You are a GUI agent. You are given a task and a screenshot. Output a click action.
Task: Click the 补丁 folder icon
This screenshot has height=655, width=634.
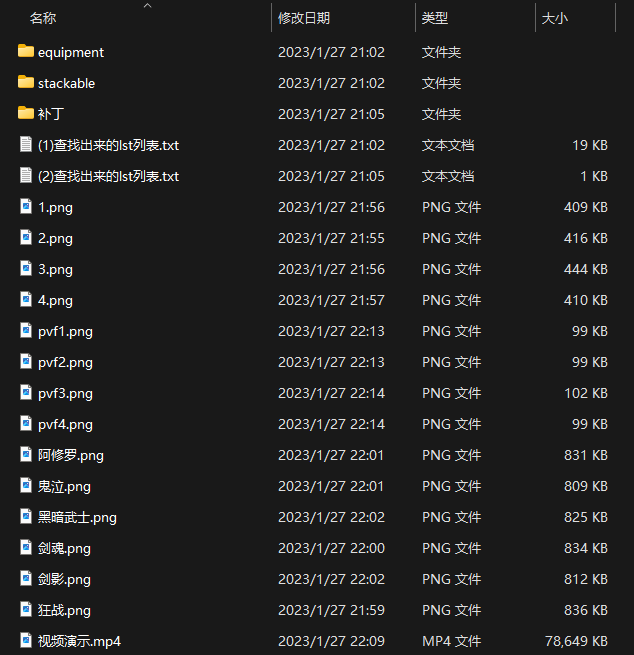point(26,113)
